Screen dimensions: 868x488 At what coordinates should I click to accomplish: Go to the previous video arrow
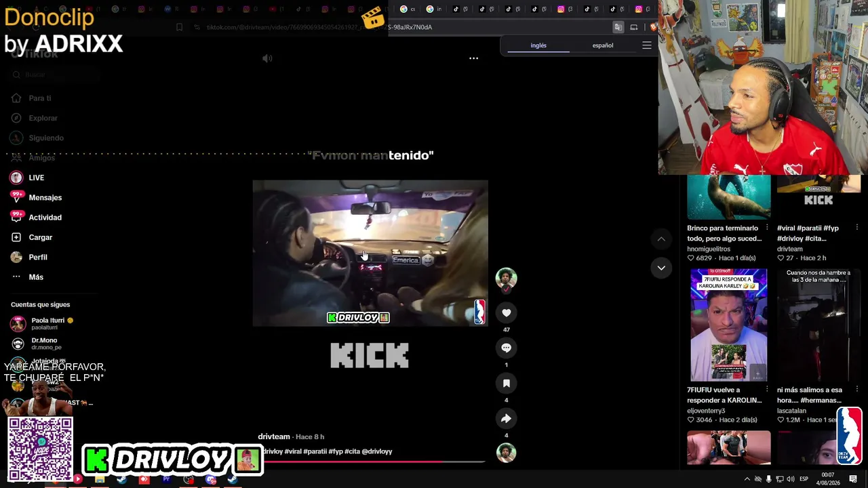[661, 239]
